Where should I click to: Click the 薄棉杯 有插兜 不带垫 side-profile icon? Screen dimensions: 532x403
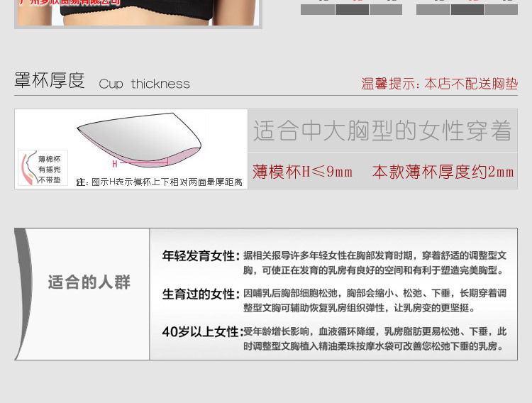(43, 167)
